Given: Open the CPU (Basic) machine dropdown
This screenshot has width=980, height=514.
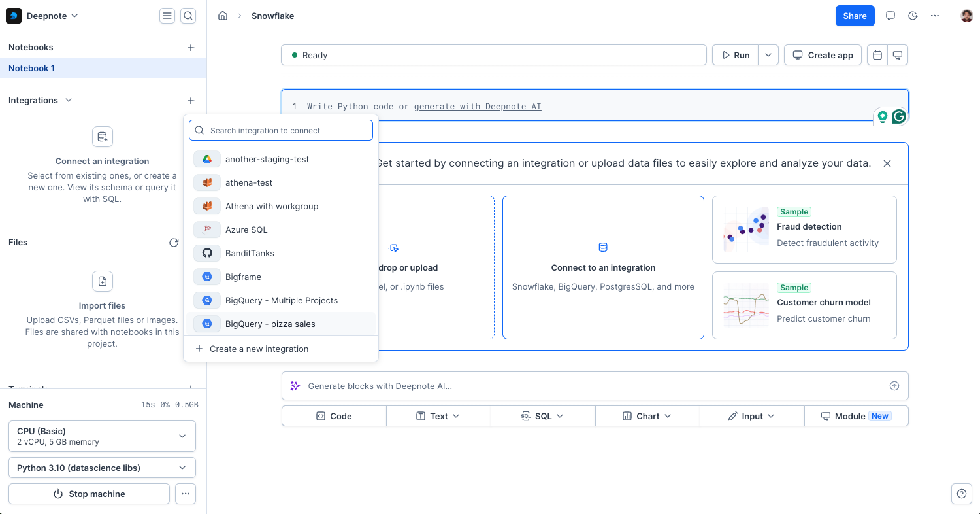Looking at the screenshot, I should 102,436.
